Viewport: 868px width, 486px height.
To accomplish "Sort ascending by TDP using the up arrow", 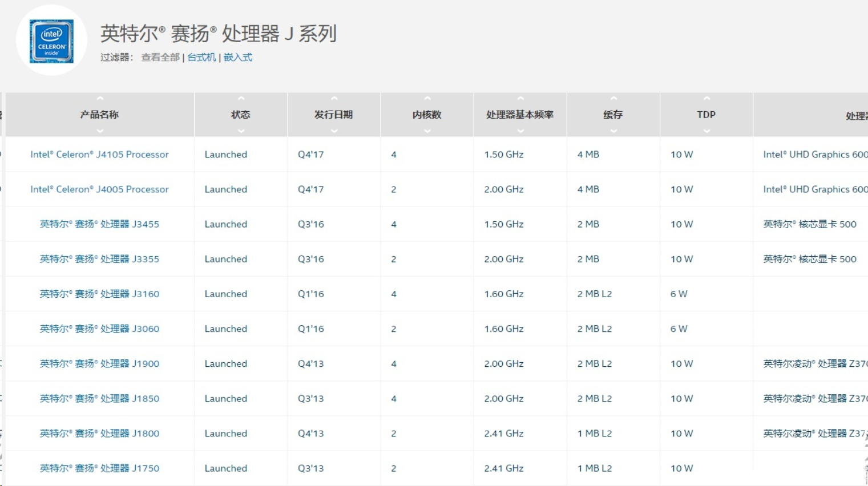I will tap(706, 99).
